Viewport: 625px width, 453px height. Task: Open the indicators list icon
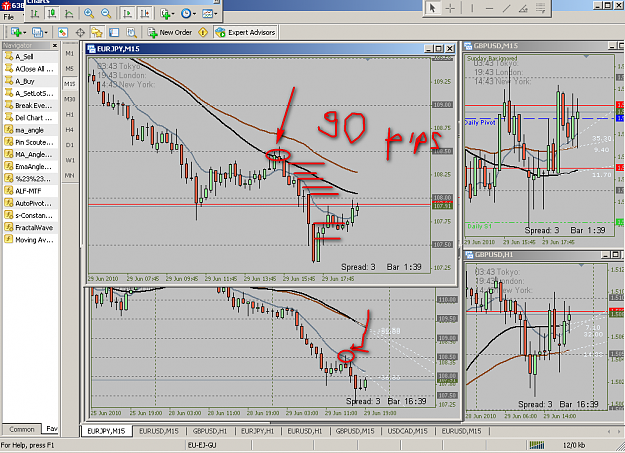coord(165,14)
